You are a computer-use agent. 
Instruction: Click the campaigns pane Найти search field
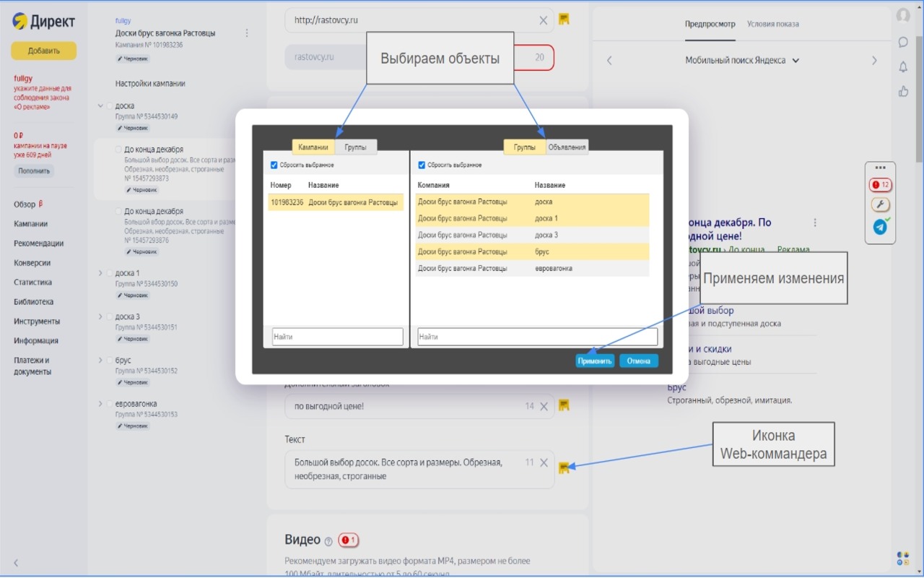click(x=337, y=337)
